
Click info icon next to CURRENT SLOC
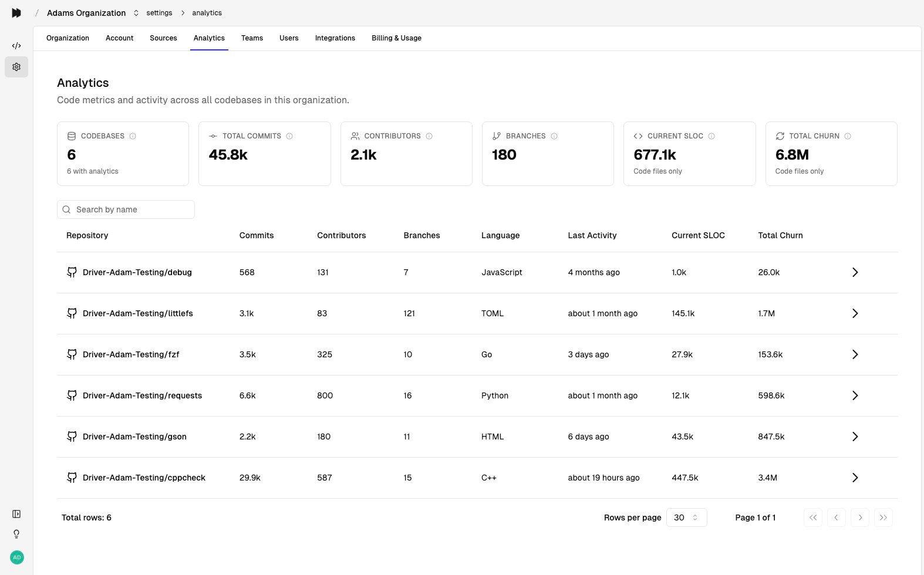711,136
